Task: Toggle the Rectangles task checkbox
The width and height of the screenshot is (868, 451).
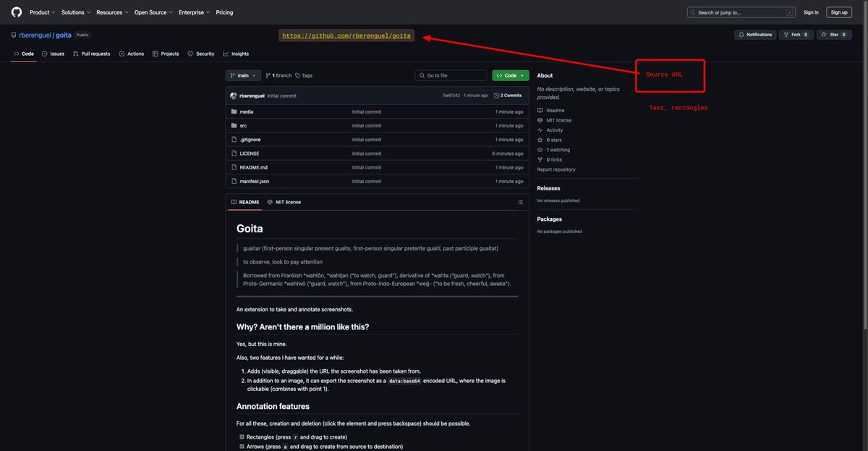Action: click(242, 437)
